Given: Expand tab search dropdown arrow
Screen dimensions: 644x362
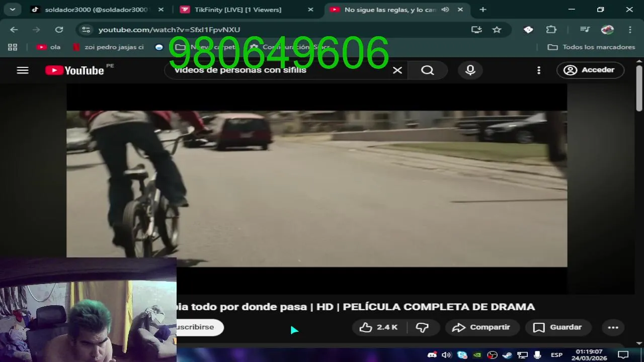Looking at the screenshot, I should 12,10.
